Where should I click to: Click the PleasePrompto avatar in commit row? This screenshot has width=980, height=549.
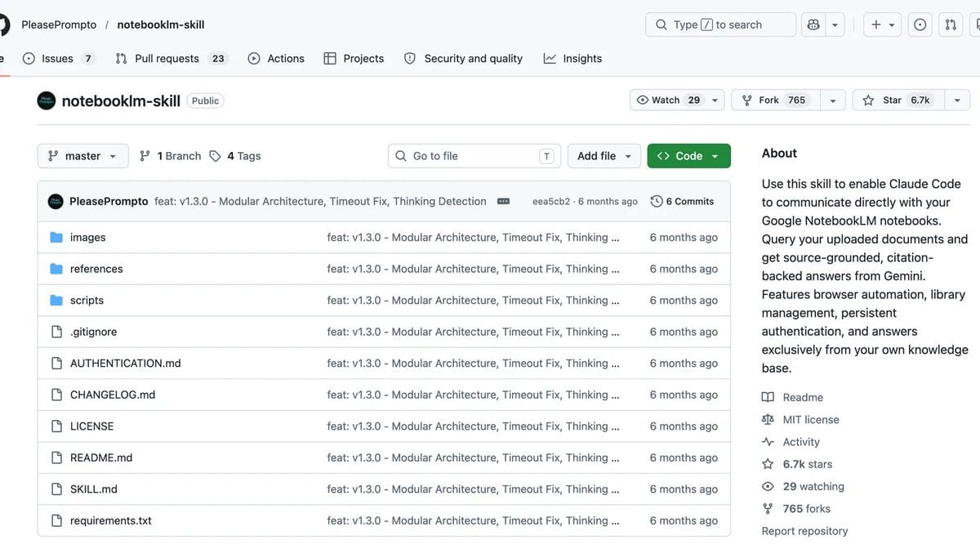point(56,201)
